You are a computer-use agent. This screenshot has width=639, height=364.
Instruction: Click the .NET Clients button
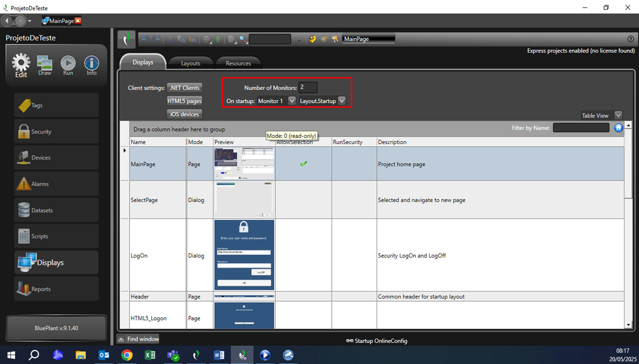[185, 88]
